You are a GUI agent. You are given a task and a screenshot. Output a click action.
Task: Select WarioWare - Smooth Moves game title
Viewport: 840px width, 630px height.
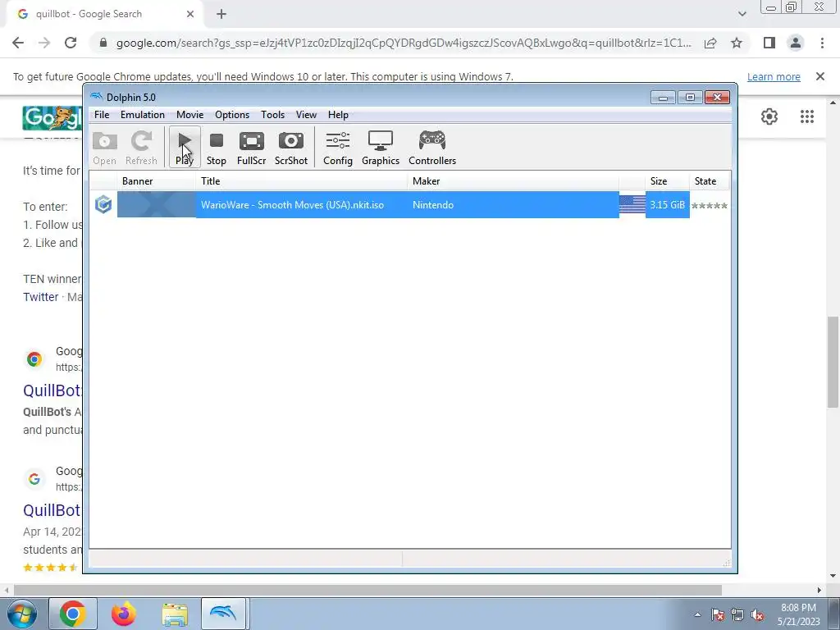[x=292, y=204]
